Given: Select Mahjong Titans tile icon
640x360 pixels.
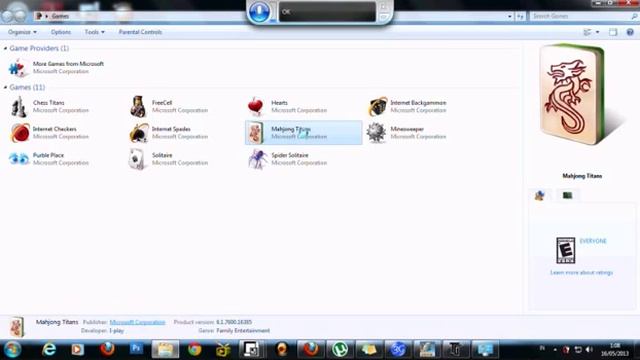Looking at the screenshot, I should [256, 133].
